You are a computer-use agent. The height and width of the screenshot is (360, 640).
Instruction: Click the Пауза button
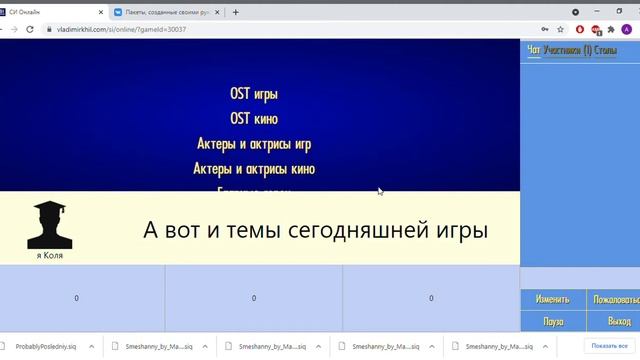553,322
